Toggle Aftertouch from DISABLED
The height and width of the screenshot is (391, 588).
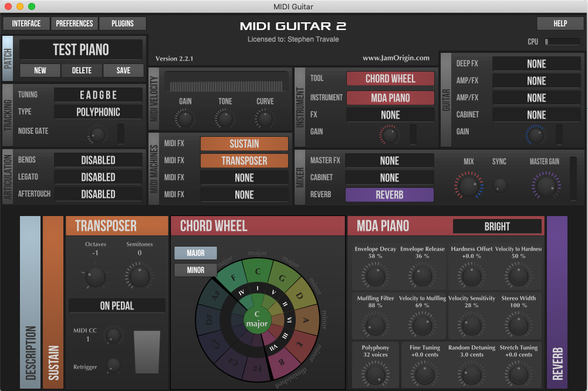98,194
